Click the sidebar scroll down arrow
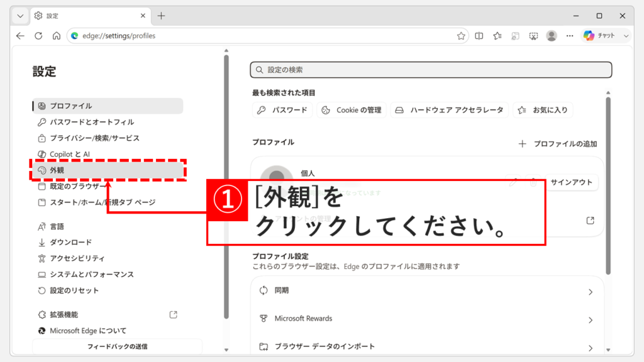Screen dimensions: 644x362 click(x=226, y=350)
